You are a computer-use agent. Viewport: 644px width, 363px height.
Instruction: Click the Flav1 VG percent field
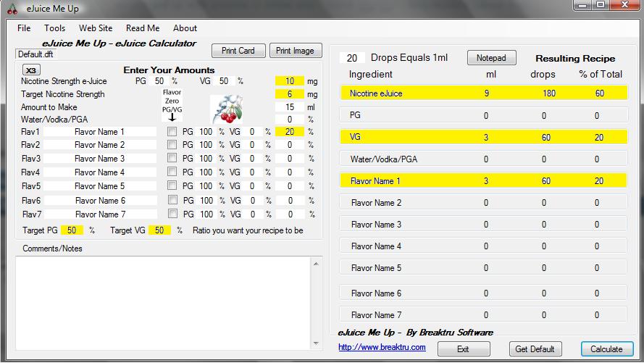pyautogui.click(x=252, y=132)
